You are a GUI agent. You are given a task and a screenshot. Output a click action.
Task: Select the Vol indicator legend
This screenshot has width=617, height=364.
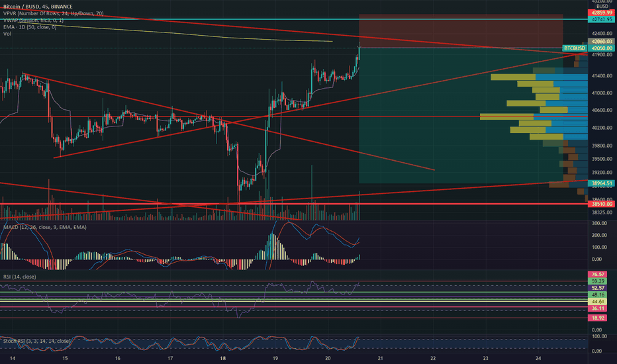point(7,34)
